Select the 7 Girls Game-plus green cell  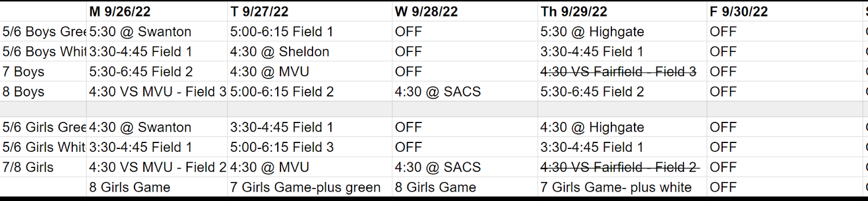(310, 187)
